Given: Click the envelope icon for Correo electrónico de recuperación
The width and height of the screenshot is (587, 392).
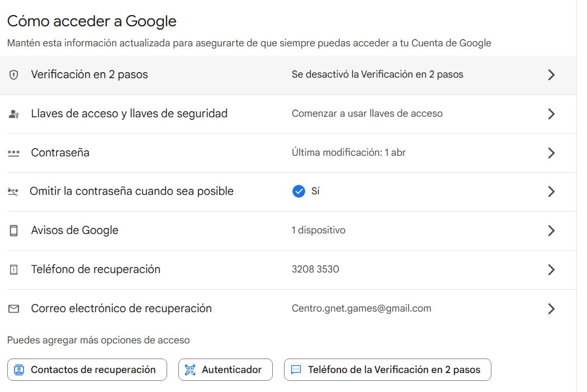Looking at the screenshot, I should (14, 309).
